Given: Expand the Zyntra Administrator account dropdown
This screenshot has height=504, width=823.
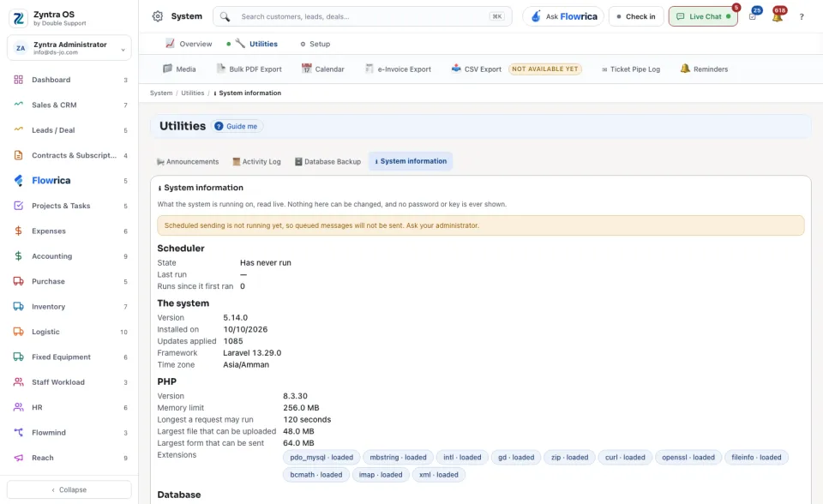Looking at the screenshot, I should click(x=69, y=48).
